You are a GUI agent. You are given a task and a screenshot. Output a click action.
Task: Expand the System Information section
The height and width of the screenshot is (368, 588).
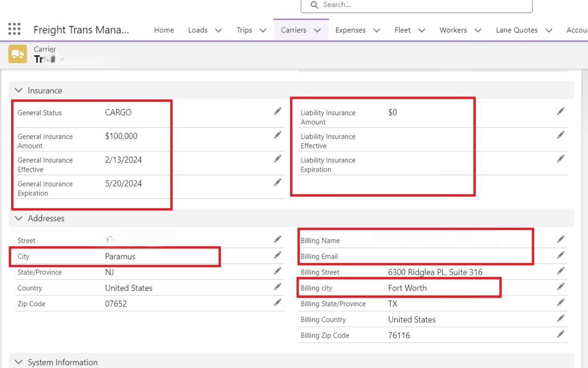click(x=19, y=362)
